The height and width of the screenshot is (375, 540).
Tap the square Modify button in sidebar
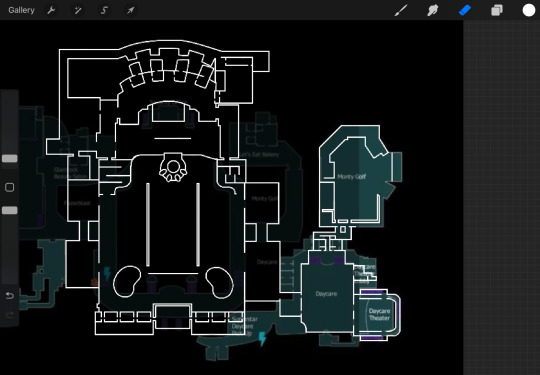click(x=10, y=187)
